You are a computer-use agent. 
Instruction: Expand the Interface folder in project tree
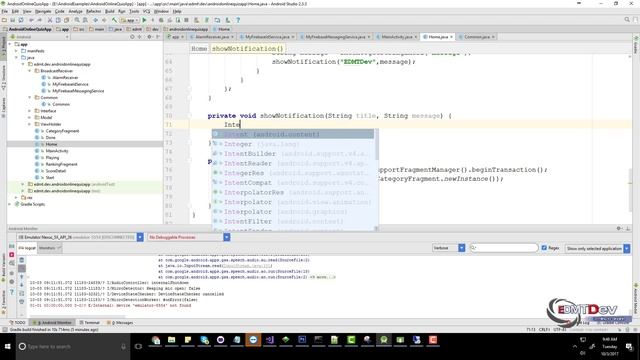pyautogui.click(x=30, y=111)
